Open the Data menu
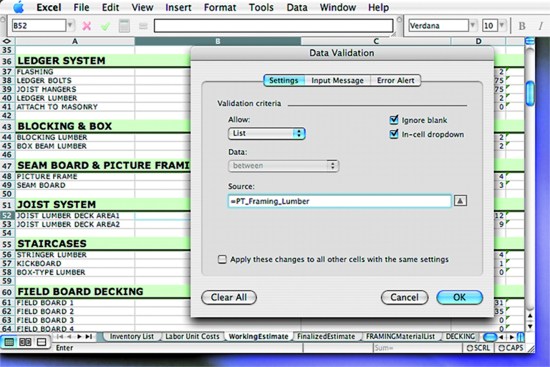Screen dimensions: 550x367 tap(297, 7)
